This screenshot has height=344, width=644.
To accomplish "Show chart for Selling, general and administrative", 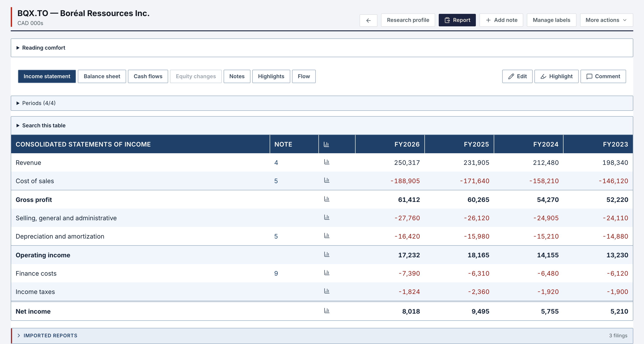I will [x=326, y=218].
